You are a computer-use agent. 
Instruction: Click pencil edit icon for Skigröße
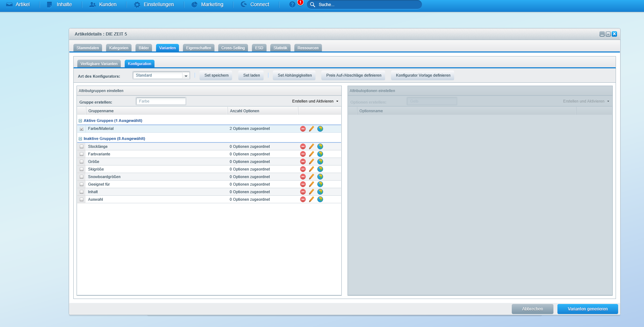[x=312, y=169]
